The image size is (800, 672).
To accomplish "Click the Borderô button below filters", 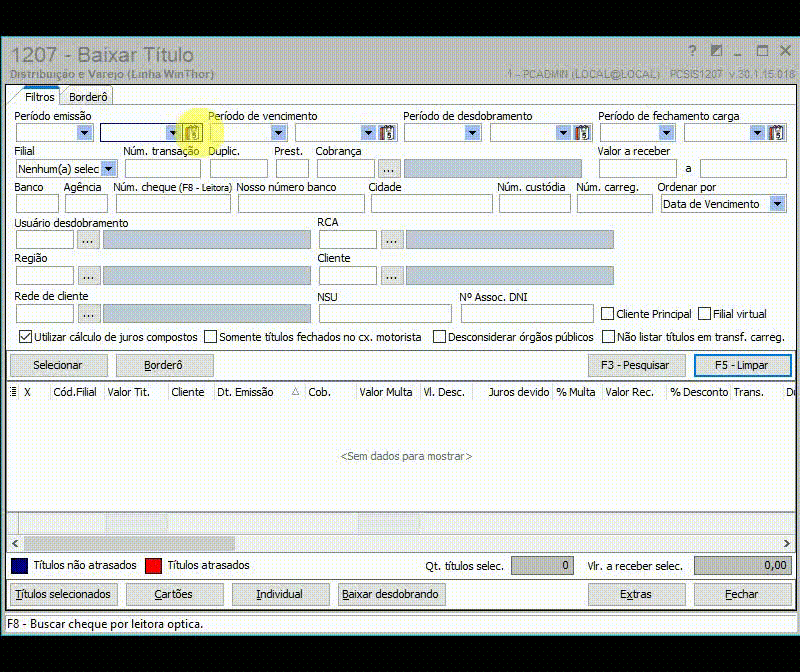I will click(x=164, y=365).
